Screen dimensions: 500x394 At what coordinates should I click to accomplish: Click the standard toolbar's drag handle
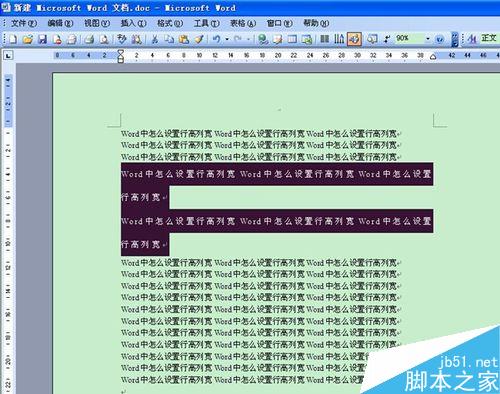click(x=4, y=39)
